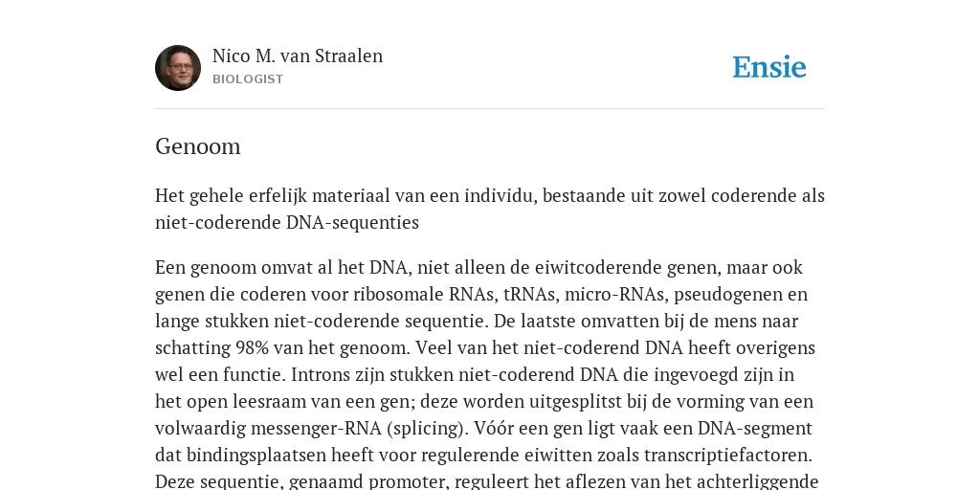This screenshot has width=980, height=490.
Task: Click the author name Nico M. van Straalen
Action: 298,56
